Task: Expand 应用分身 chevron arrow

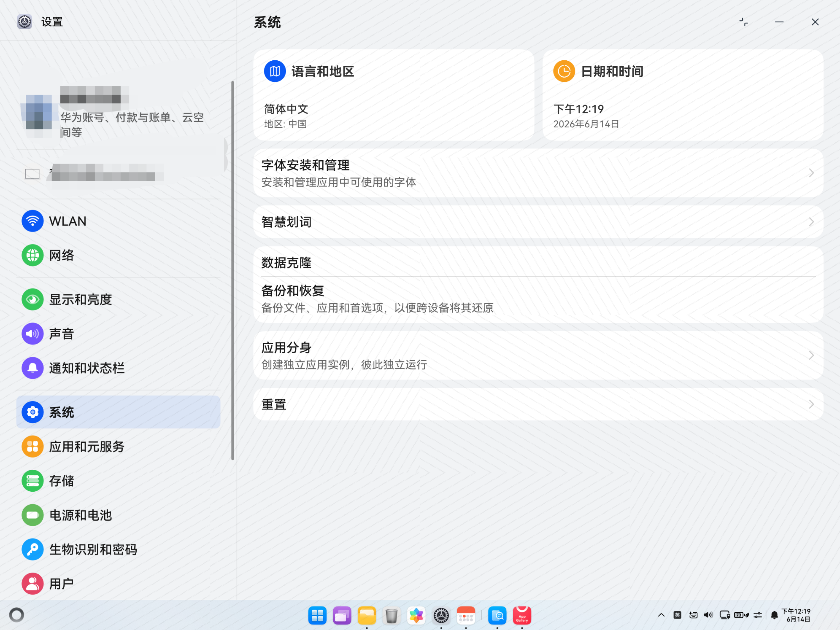Action: coord(811,356)
